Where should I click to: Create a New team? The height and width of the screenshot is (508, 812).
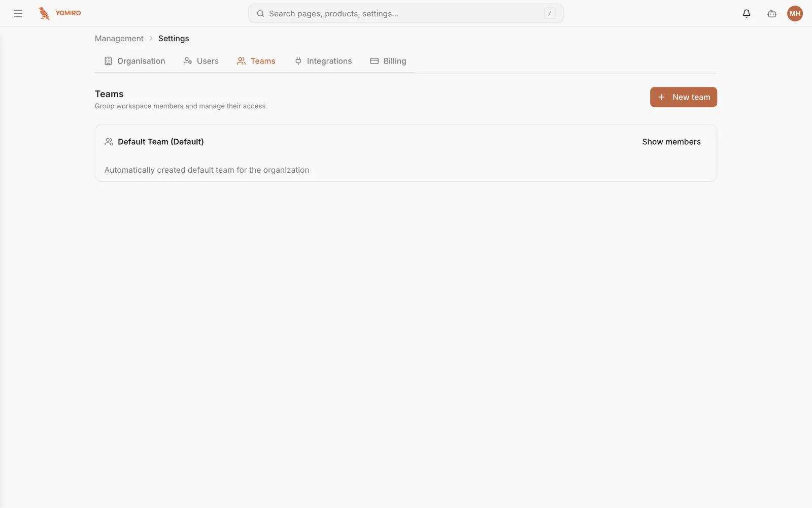tap(683, 97)
